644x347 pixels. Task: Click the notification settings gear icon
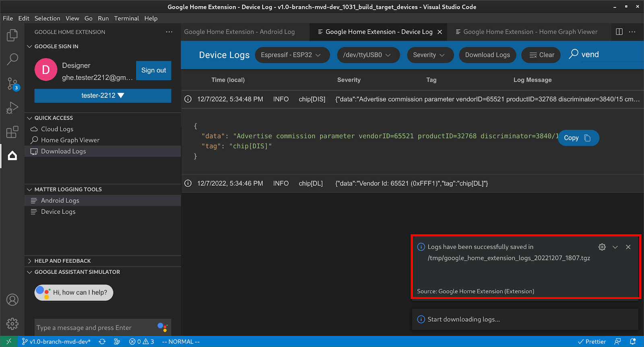click(x=602, y=247)
